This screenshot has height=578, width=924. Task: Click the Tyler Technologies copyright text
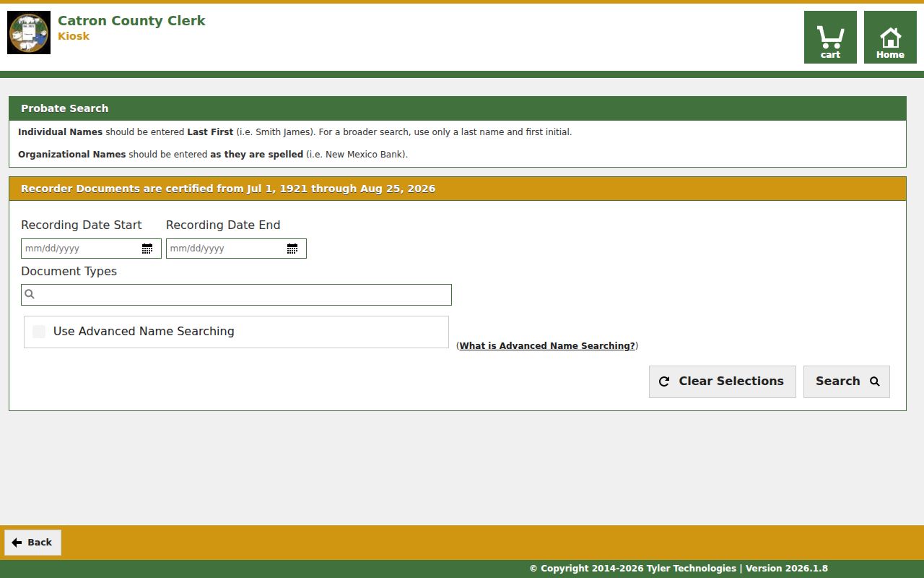pyautogui.click(x=679, y=569)
